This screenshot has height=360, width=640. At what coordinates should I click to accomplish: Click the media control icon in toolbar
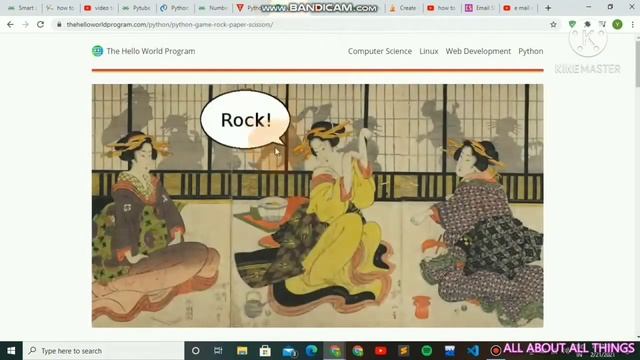coord(602,24)
